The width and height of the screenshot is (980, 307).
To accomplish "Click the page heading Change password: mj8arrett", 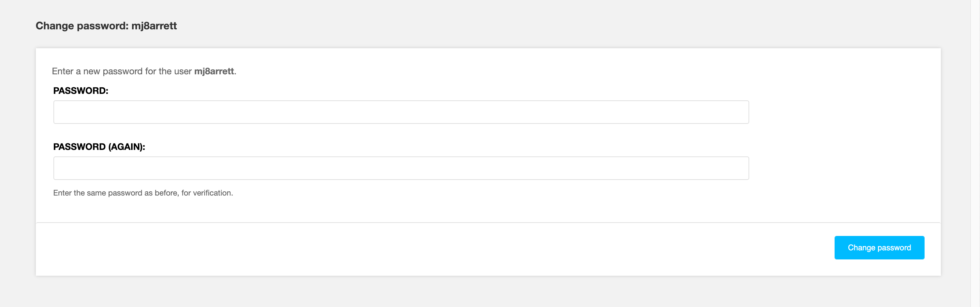I will (x=106, y=26).
